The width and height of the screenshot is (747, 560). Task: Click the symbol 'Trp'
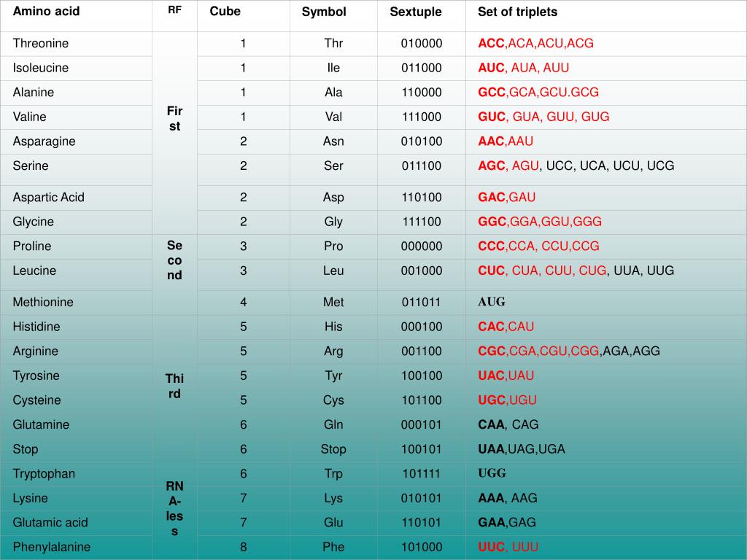pos(333,474)
